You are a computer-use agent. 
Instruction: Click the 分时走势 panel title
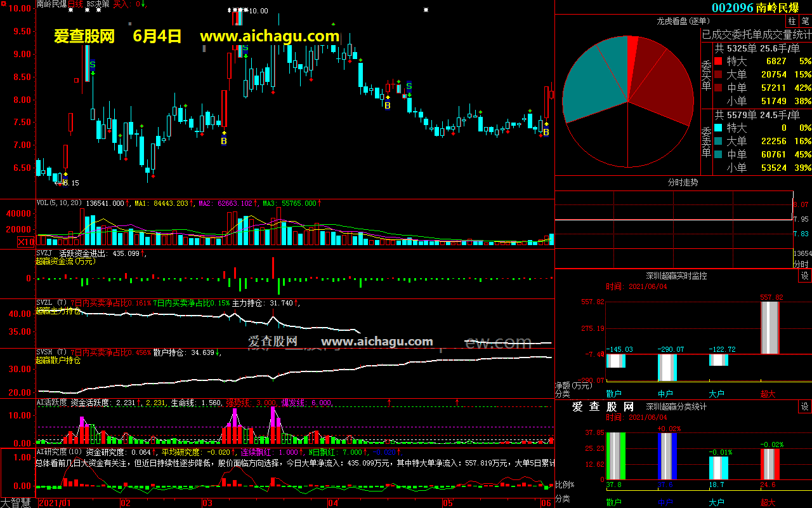coord(683,182)
